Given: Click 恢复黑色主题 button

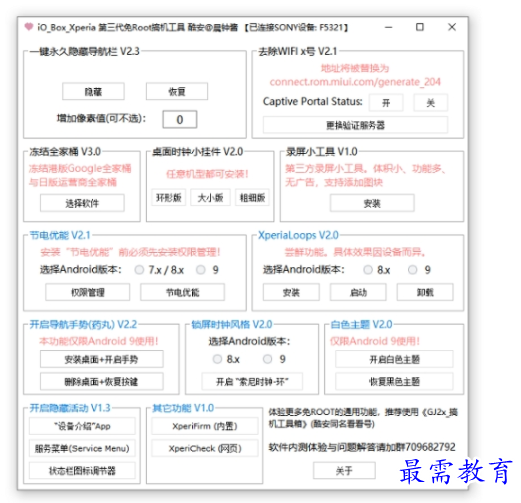Looking at the screenshot, I should pos(394,381).
